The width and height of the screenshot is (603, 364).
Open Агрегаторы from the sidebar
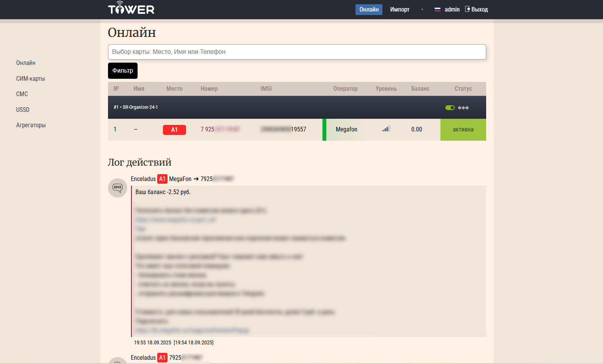(x=31, y=125)
